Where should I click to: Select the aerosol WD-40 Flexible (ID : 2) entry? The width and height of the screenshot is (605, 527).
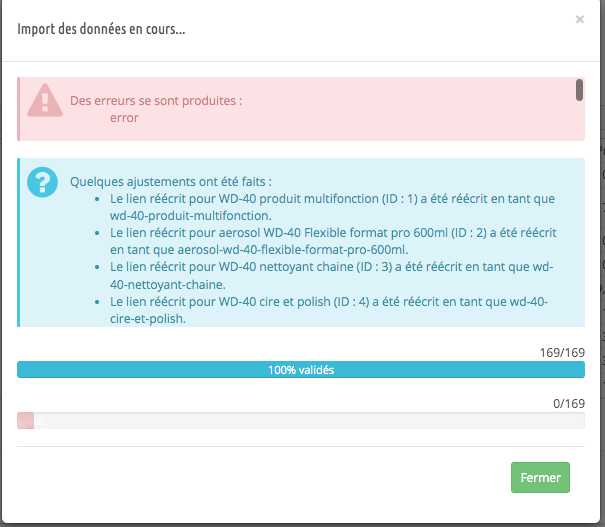click(330, 240)
